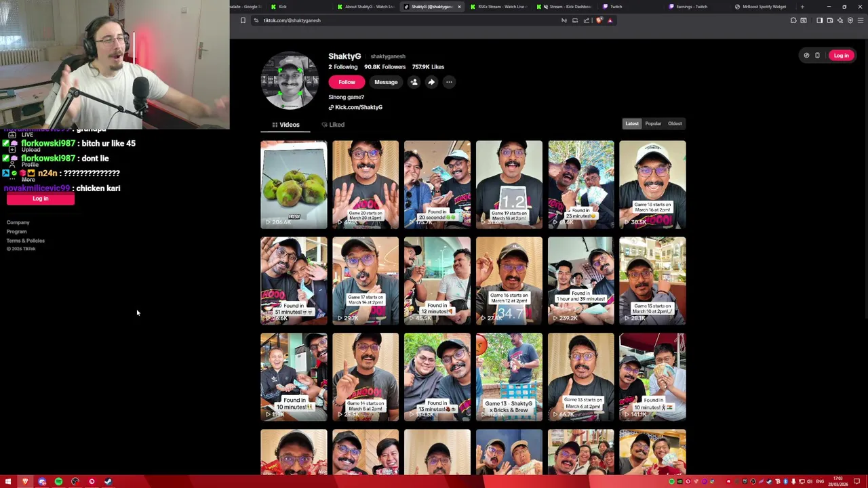The image size is (868, 488).
Task: Open the 'Game 13 - ShaktyG x Bricks & Brew' video
Action: [509, 377]
